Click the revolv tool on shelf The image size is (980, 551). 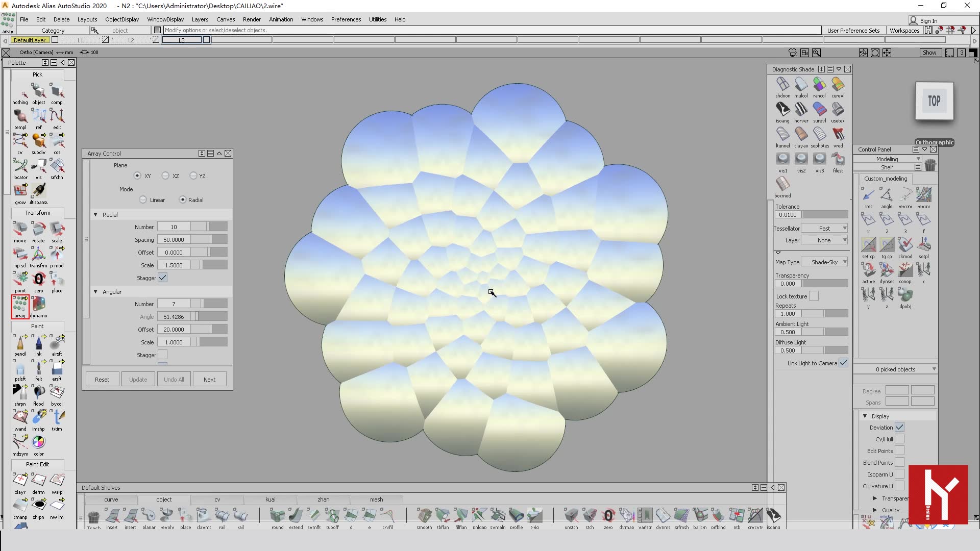167,515
